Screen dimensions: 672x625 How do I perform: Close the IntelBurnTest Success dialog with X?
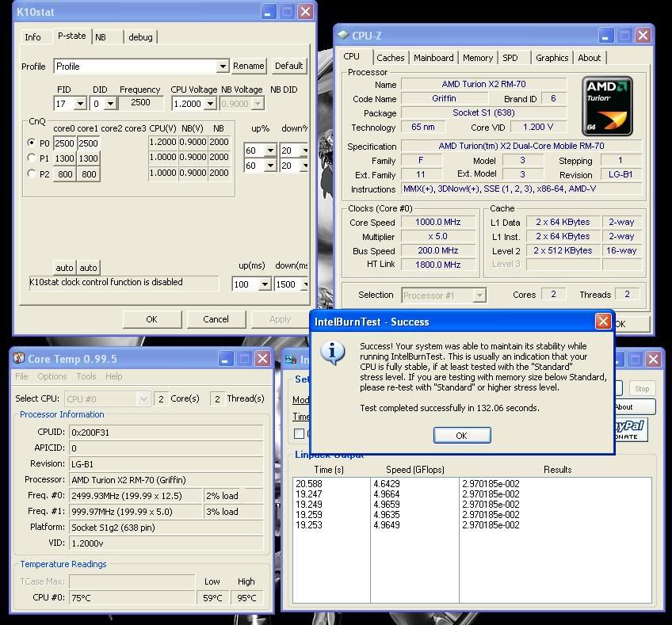(603, 321)
